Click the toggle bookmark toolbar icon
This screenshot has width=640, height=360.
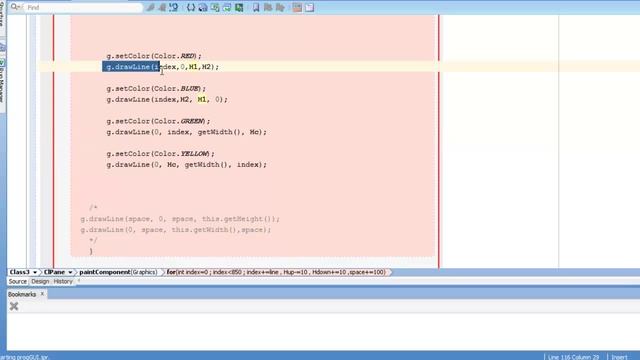tap(256, 7)
